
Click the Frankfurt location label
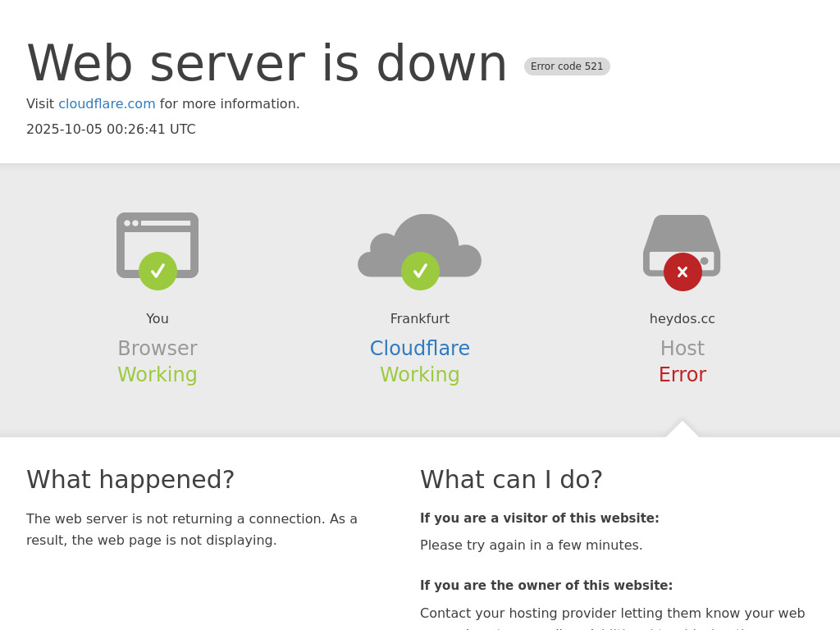tap(420, 319)
